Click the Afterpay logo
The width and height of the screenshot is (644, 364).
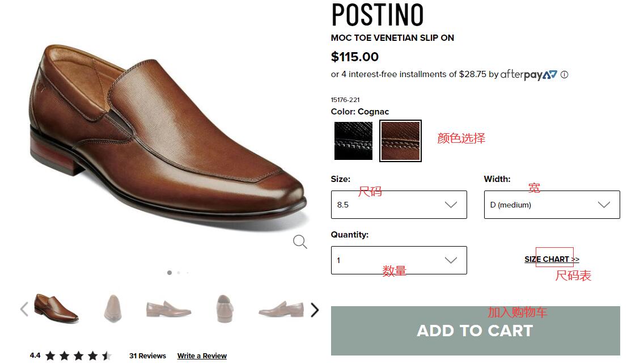pos(528,74)
